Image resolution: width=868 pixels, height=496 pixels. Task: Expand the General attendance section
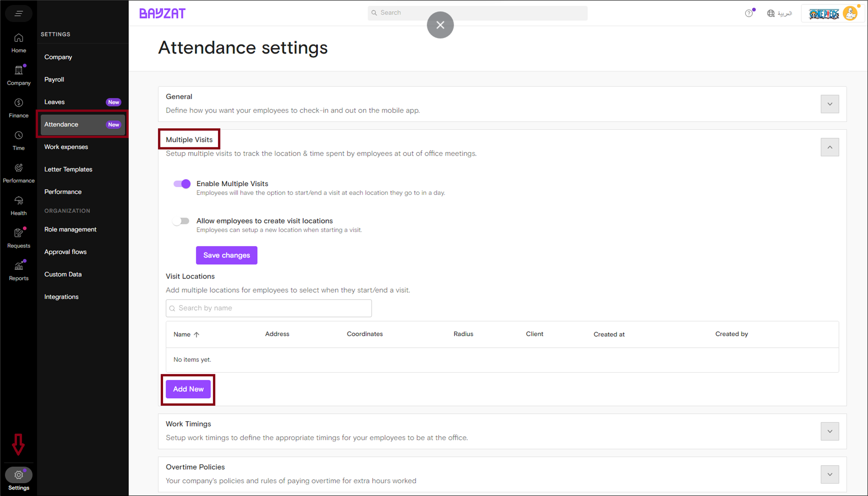(830, 104)
